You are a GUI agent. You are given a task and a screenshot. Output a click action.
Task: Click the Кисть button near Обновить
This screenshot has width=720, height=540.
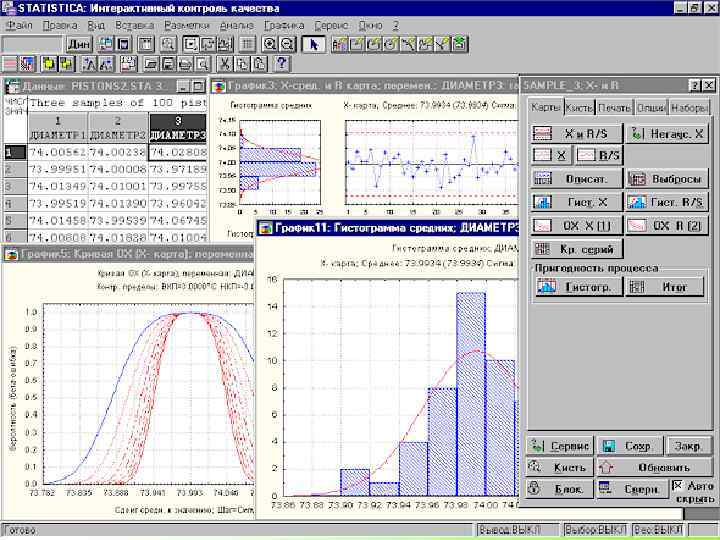560,467
